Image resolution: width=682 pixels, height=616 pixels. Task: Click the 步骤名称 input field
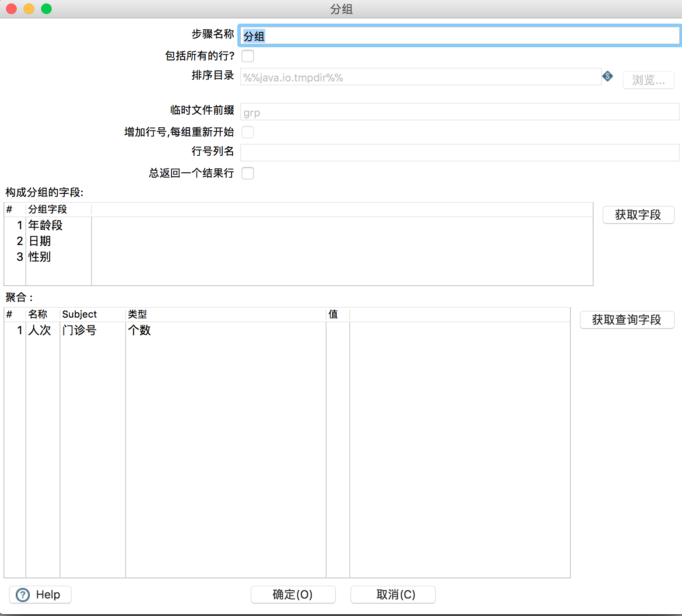(459, 36)
